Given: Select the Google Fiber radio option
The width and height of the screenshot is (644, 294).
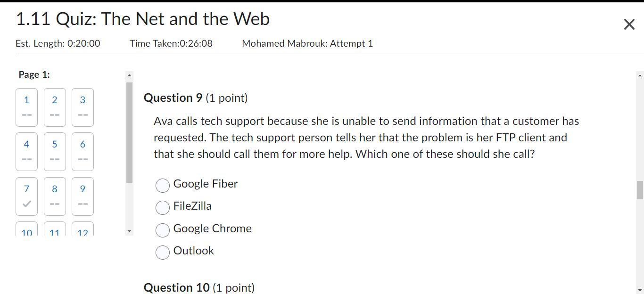Looking at the screenshot, I should (x=163, y=185).
